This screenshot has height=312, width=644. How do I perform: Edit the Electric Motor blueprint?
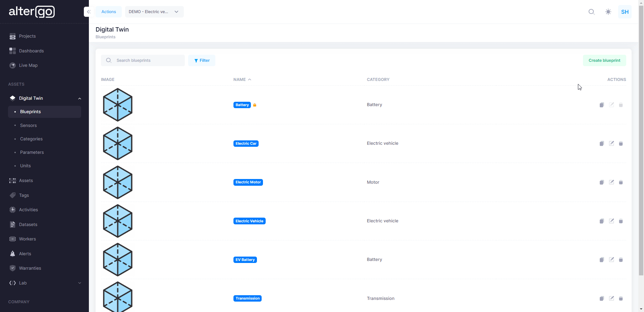click(611, 182)
